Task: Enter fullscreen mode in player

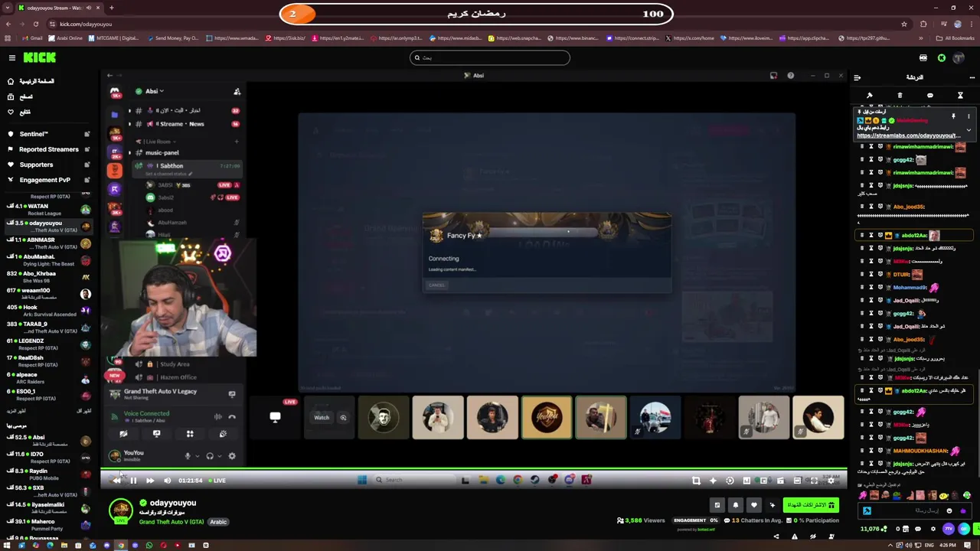Action: point(814,481)
